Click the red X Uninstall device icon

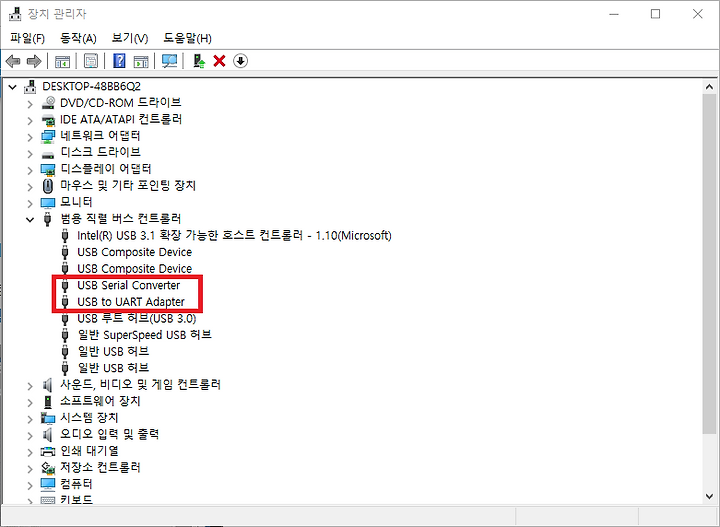click(x=219, y=61)
